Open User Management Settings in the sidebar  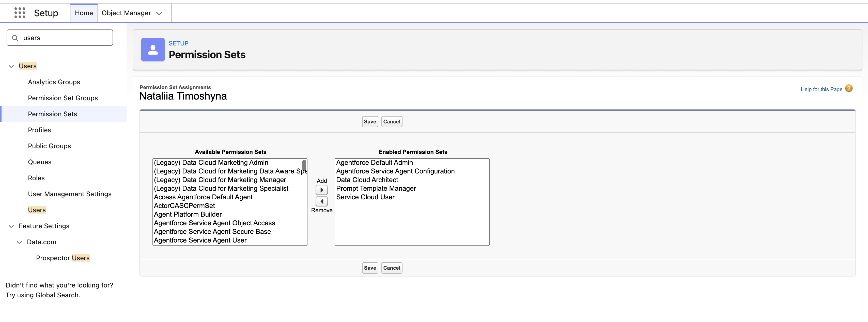click(x=70, y=194)
